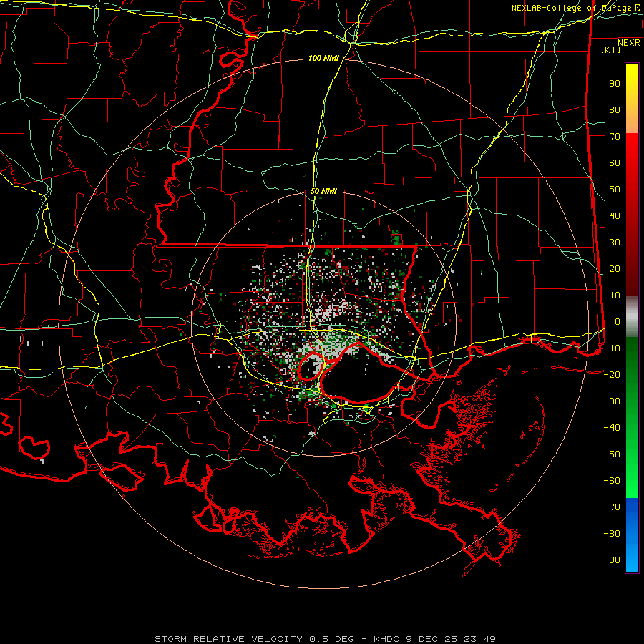This screenshot has height=644, width=644.
Task: Click the 0 value on the velocity scale
Action: [x=618, y=321]
